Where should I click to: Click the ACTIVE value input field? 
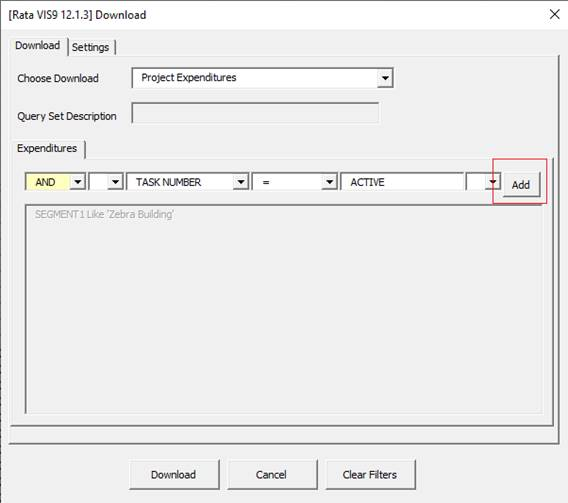(402, 182)
